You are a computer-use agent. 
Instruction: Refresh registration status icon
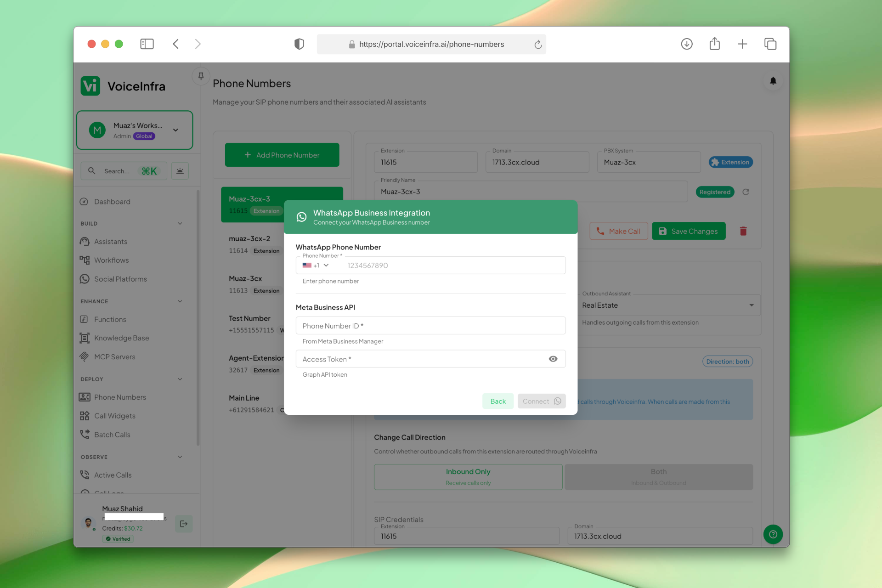point(746,192)
